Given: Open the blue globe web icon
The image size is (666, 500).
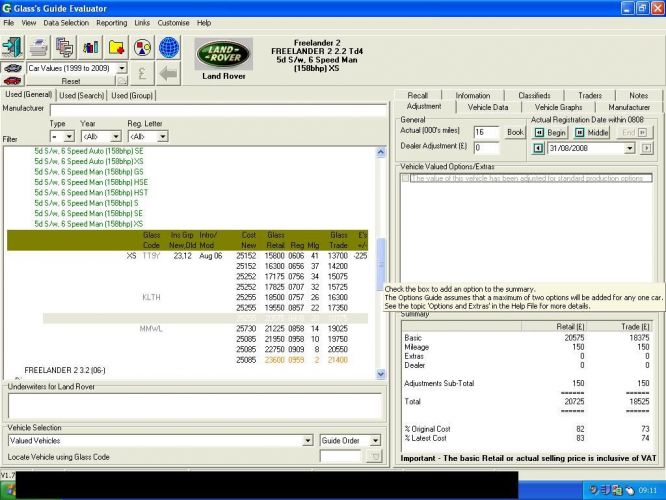Looking at the screenshot, I should pos(169,47).
